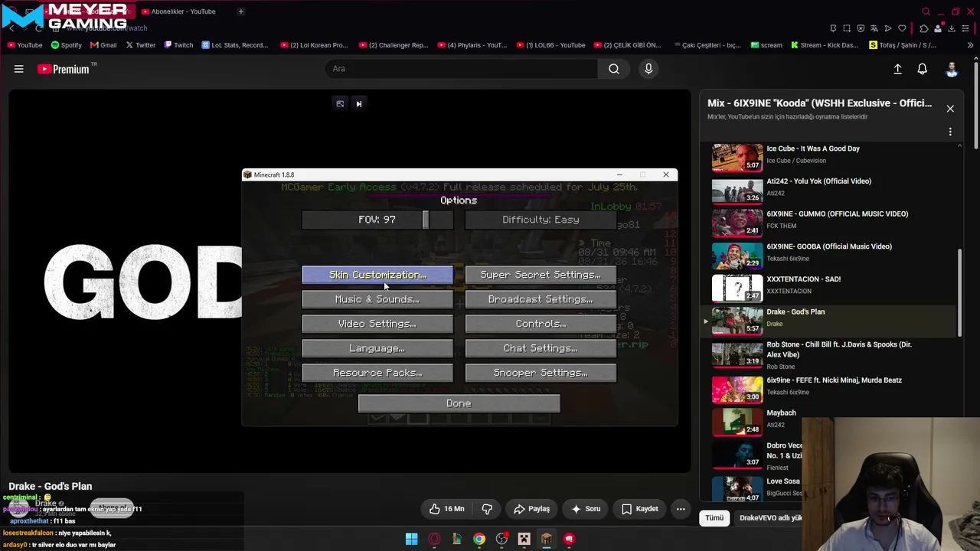Open Music & Sounds settings

tap(377, 299)
